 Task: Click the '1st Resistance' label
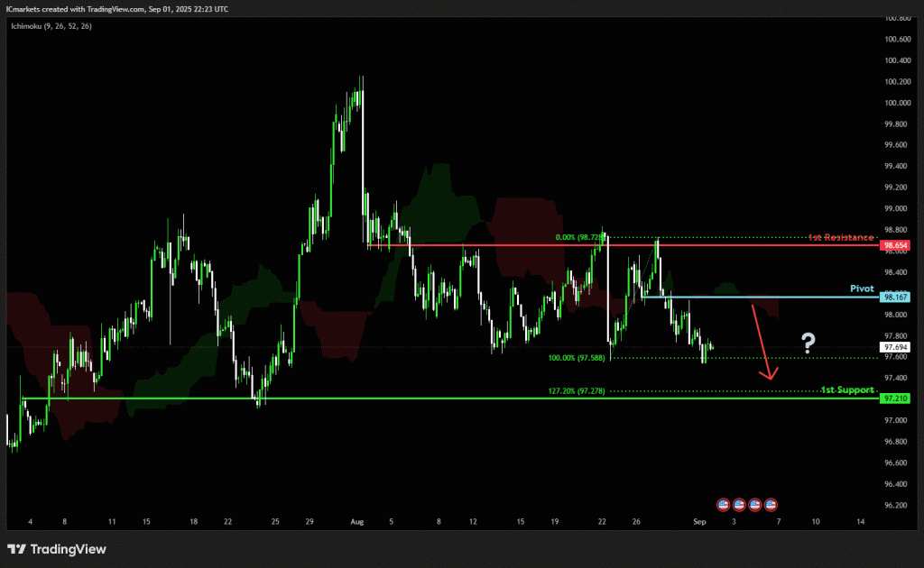click(x=841, y=237)
